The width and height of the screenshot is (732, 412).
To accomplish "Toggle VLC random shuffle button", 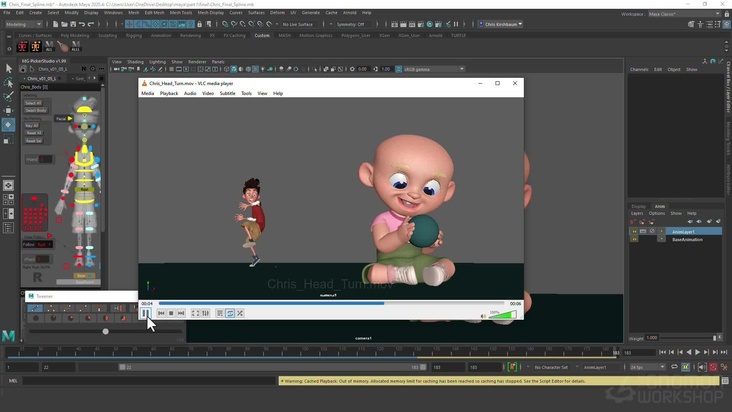I will coord(240,313).
